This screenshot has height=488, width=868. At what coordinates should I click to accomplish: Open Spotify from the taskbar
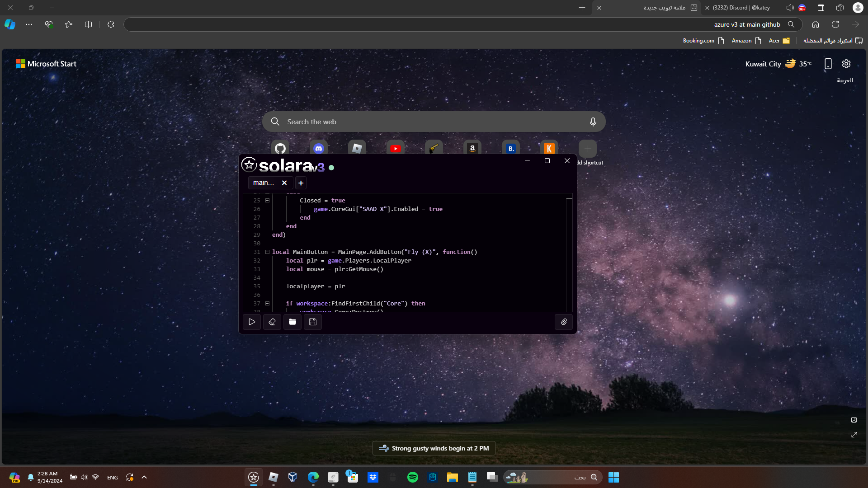(x=413, y=477)
